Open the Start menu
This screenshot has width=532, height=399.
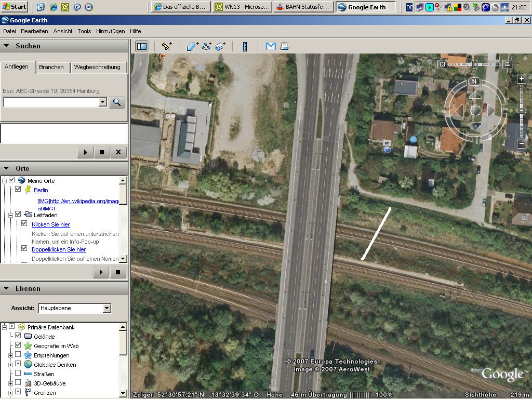point(14,7)
